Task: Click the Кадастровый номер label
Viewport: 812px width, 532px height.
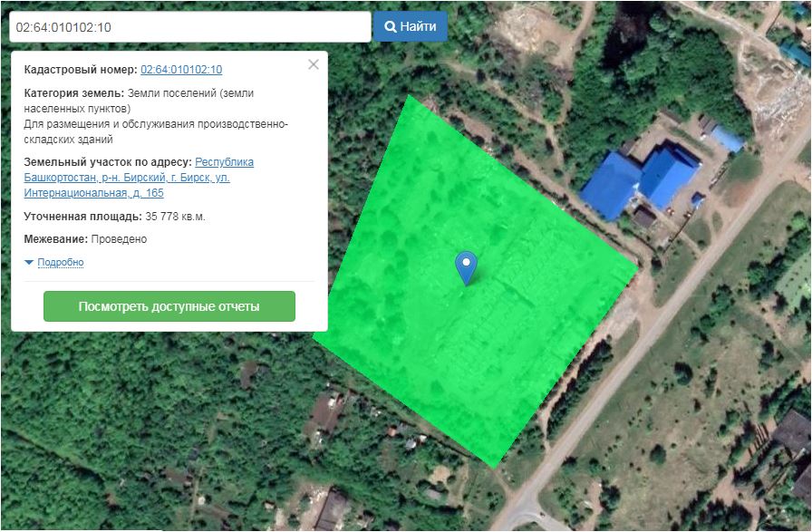Action: point(81,70)
